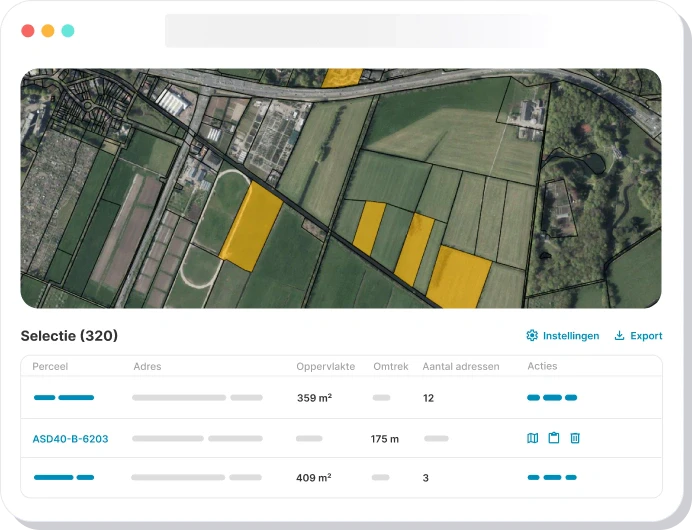Screen dimensions: 692x530
Task: Click the Acties column header
Action: click(x=542, y=366)
